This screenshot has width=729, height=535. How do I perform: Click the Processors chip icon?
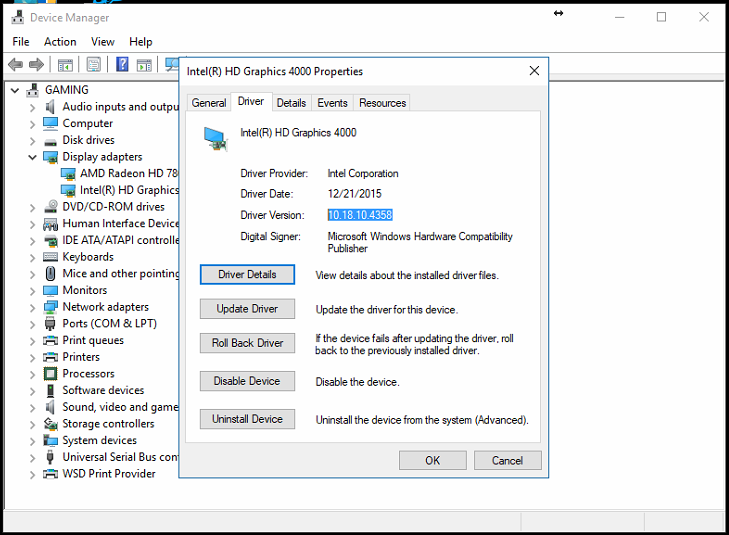(50, 373)
